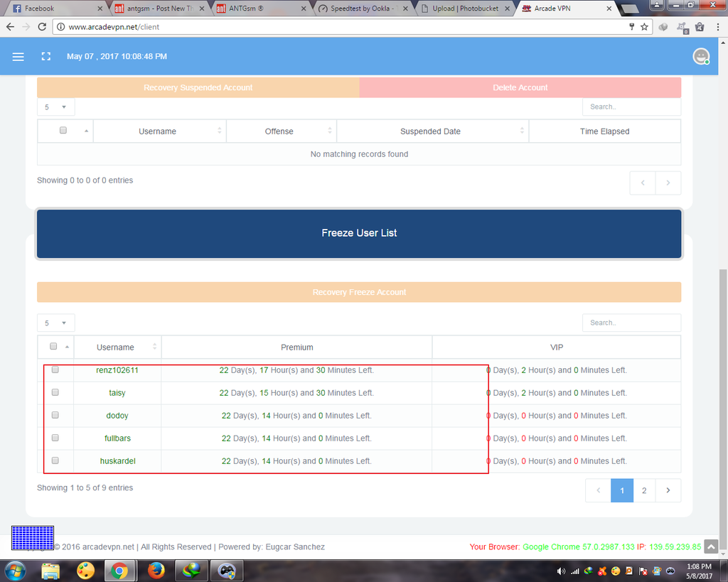
Task: Open the user avatar profile icon
Action: [701, 57]
